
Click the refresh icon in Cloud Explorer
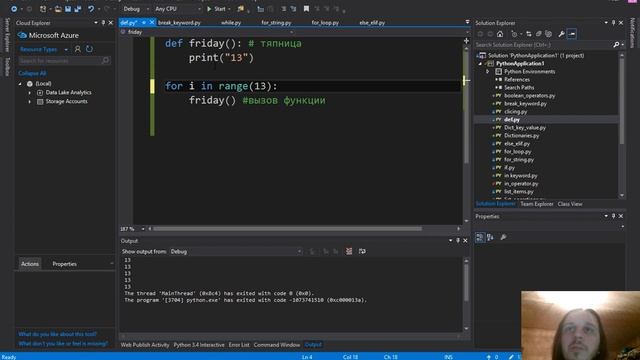click(x=89, y=49)
